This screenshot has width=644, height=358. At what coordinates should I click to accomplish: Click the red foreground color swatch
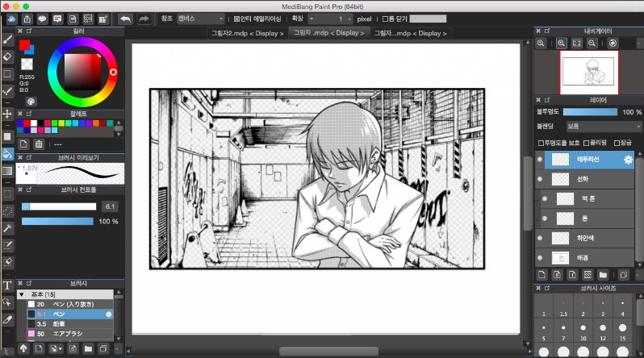24,45
